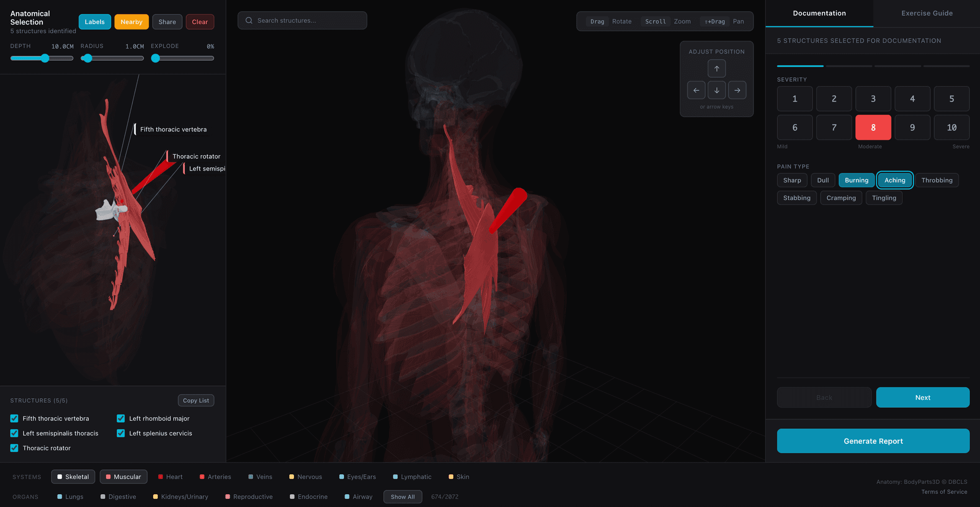Toggle the Labels display
The image size is (980, 507).
(x=94, y=21)
